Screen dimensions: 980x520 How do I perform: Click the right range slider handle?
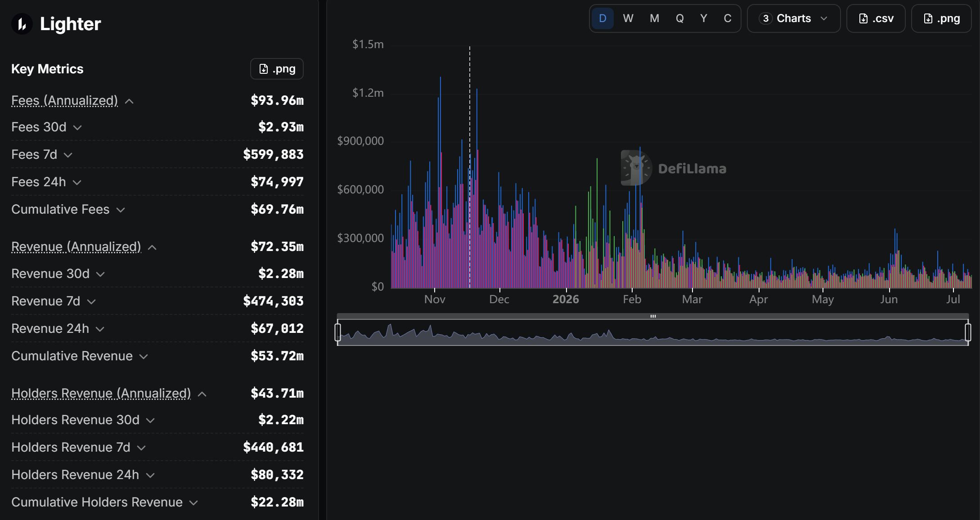(x=968, y=332)
